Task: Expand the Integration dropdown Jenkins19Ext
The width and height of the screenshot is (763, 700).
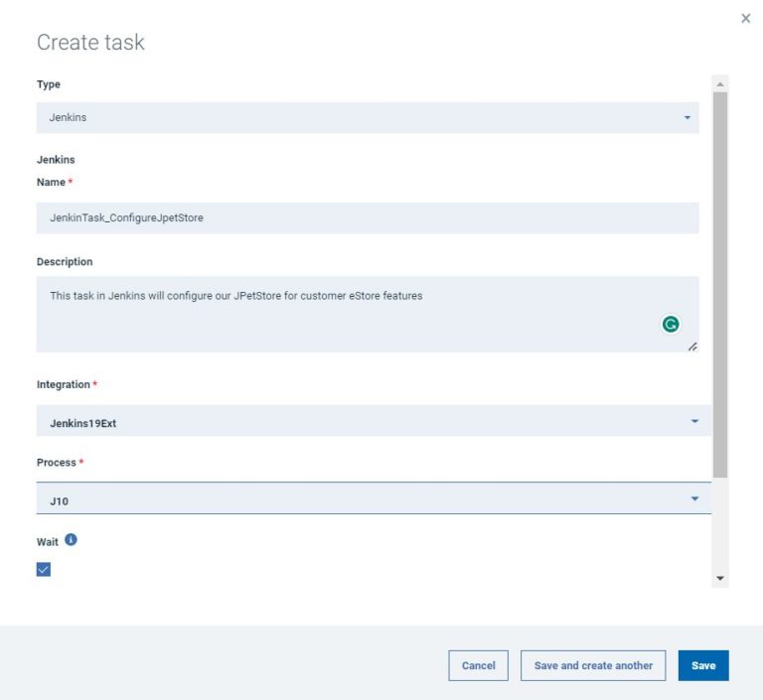Action: pos(374,421)
